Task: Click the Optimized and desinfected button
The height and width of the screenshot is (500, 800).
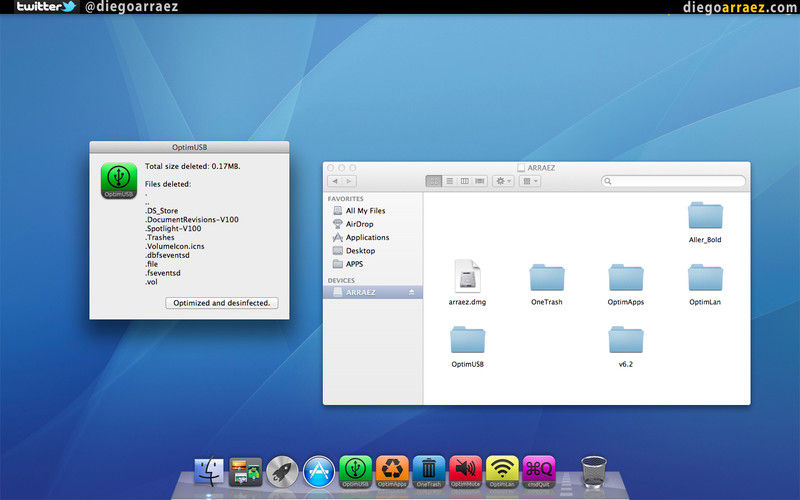Action: click(x=221, y=303)
